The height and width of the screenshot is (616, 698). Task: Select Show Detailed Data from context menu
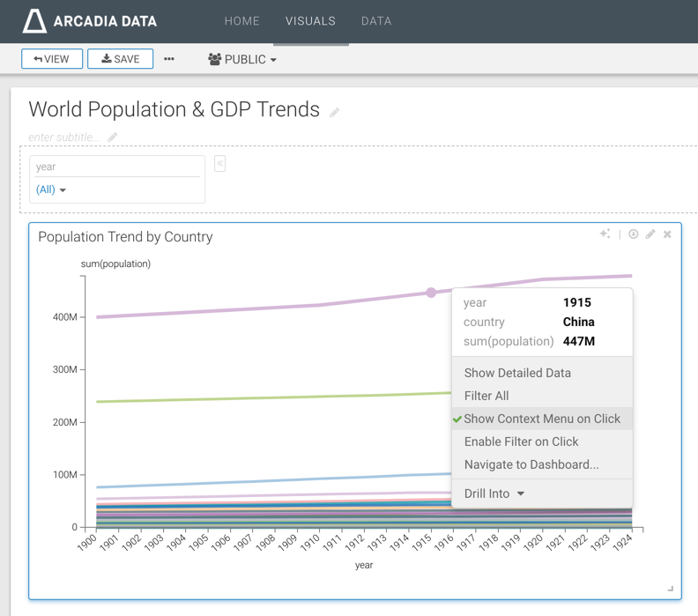coord(517,373)
